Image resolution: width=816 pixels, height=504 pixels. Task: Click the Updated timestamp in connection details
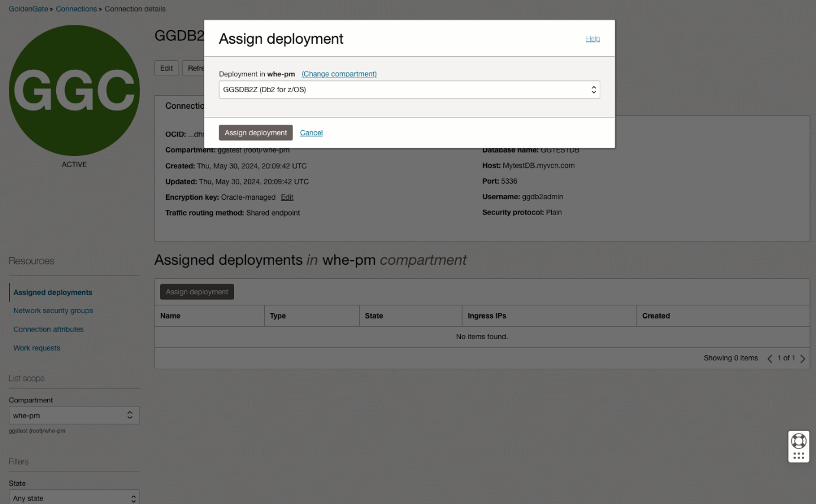pyautogui.click(x=254, y=181)
